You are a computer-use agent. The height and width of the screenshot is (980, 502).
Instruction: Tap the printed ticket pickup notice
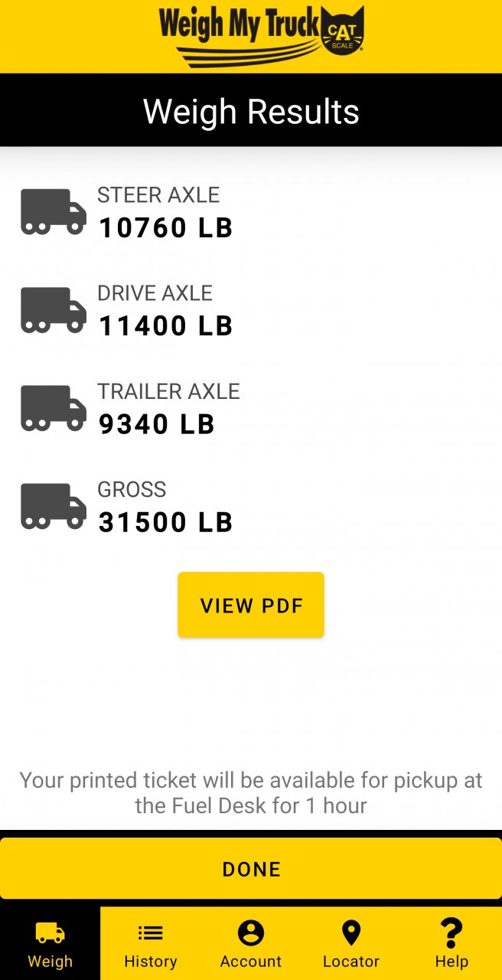point(251,792)
